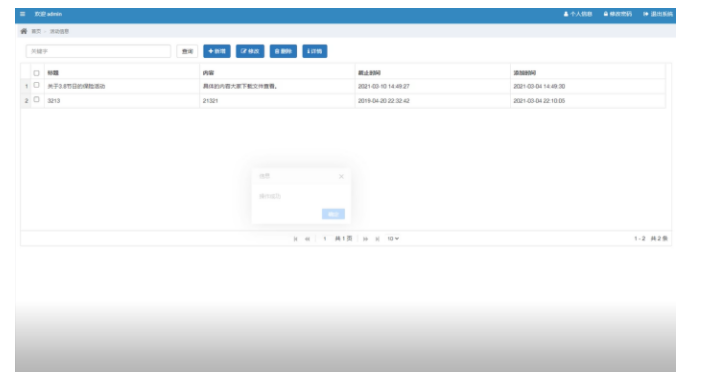This screenshot has width=709, height=380.
Task: Focus the 关键字 keyword search field
Action: point(99,51)
